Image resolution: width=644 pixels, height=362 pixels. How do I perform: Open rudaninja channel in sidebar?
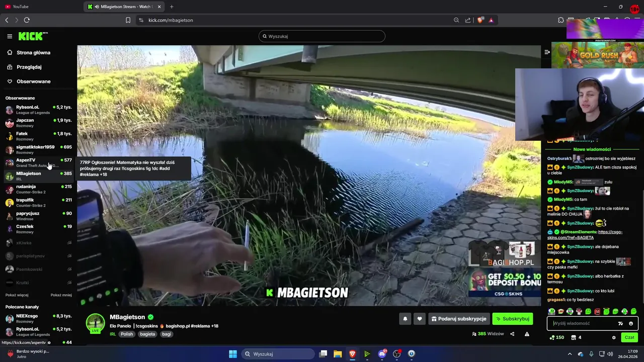[38, 189]
